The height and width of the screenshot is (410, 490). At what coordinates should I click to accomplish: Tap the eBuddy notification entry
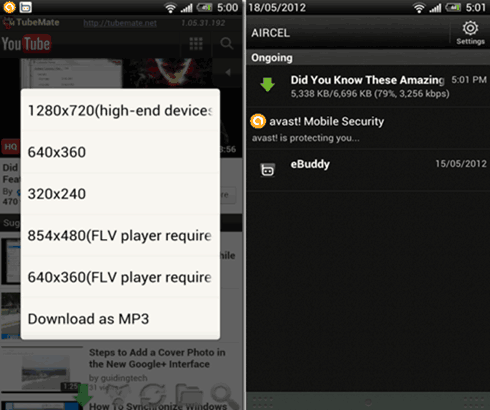click(368, 170)
